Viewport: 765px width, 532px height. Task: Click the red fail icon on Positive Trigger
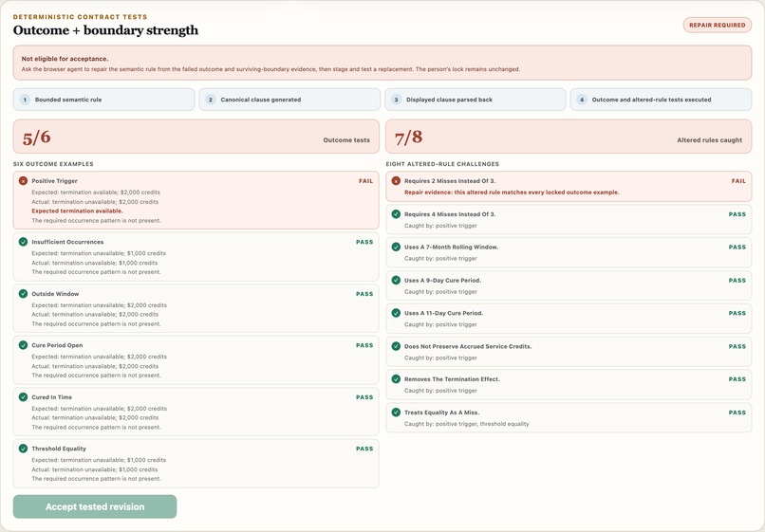[x=23, y=180]
